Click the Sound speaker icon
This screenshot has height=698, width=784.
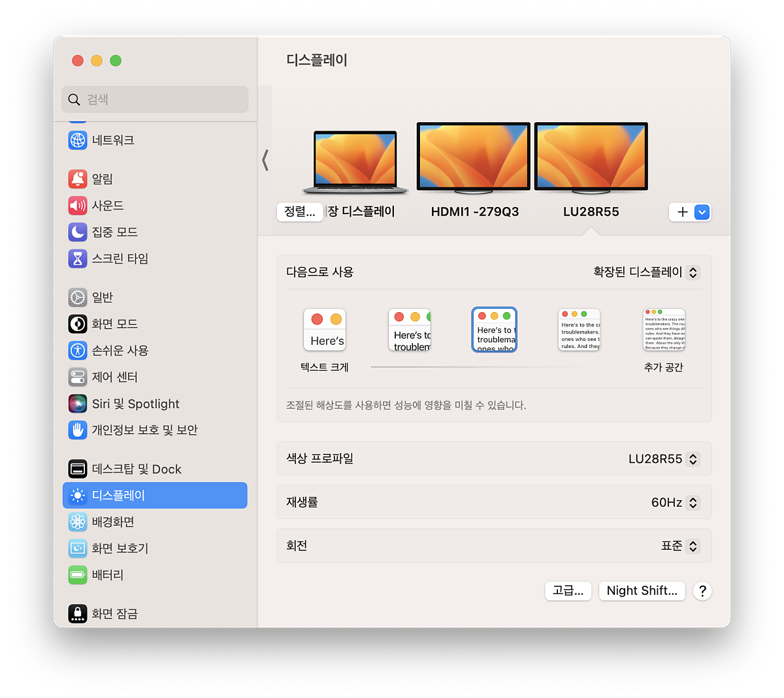78,206
